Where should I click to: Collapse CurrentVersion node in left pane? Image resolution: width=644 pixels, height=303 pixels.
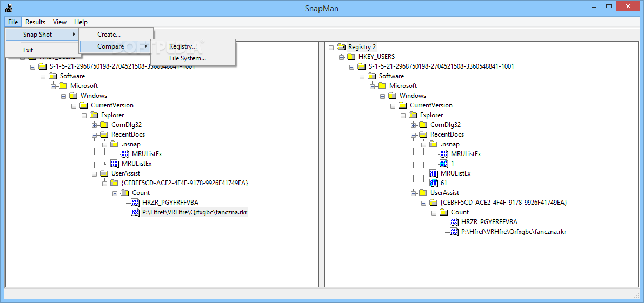(x=74, y=105)
